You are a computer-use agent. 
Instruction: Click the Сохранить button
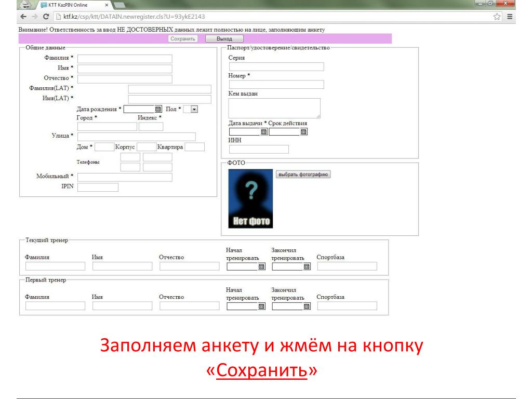183,38
